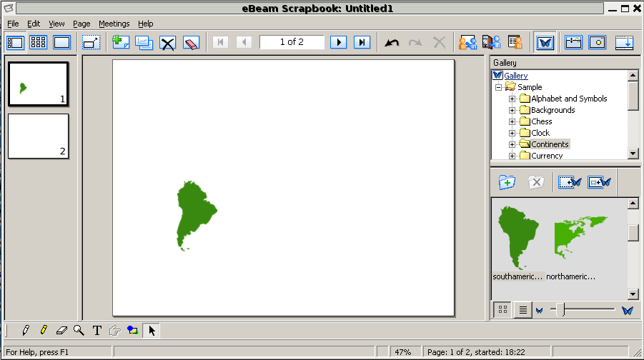Toggle the Gallery panel butterfly button
The height and width of the screenshot is (360, 644).
(x=545, y=42)
